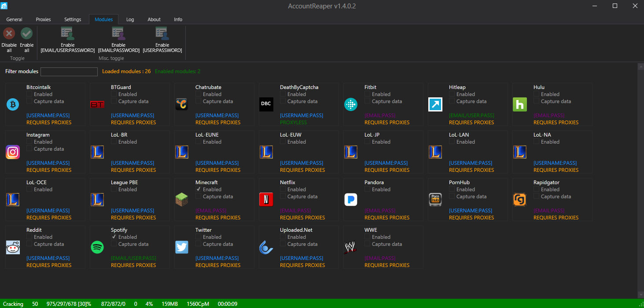The image size is (644, 308).
Task: Click the LoL-EUW League icon
Action: [x=266, y=152]
